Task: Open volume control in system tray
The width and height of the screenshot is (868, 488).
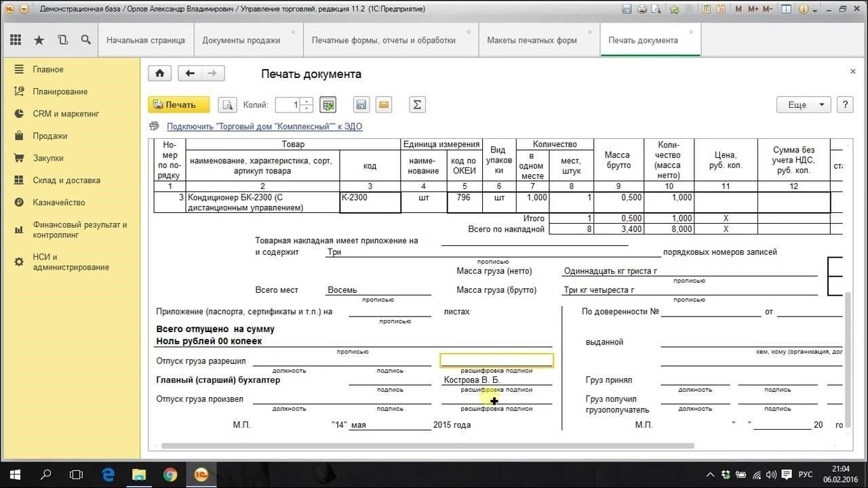Action: [771, 474]
